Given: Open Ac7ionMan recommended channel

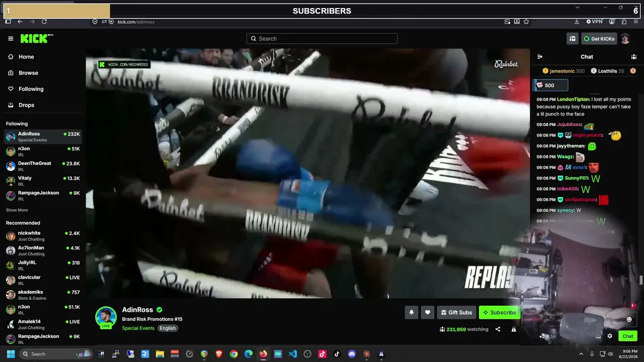Looking at the screenshot, I should [43, 250].
